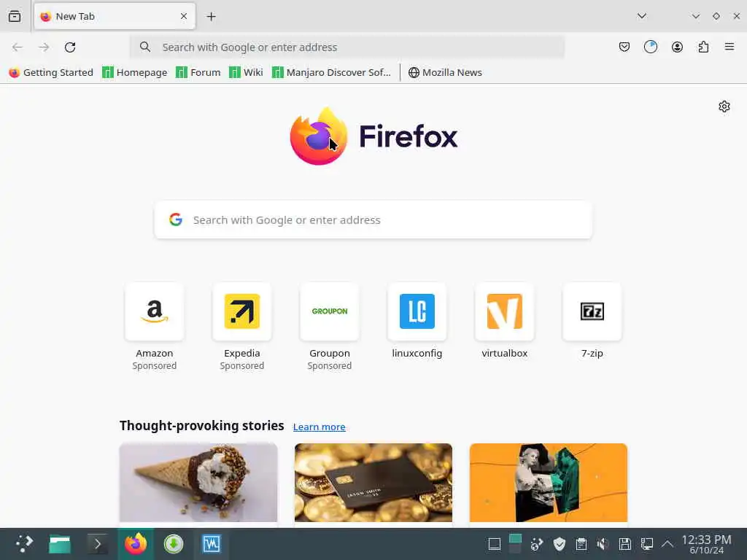Screen dimensions: 747x560
Task: Open removable devices tray icon
Action: coord(624,544)
